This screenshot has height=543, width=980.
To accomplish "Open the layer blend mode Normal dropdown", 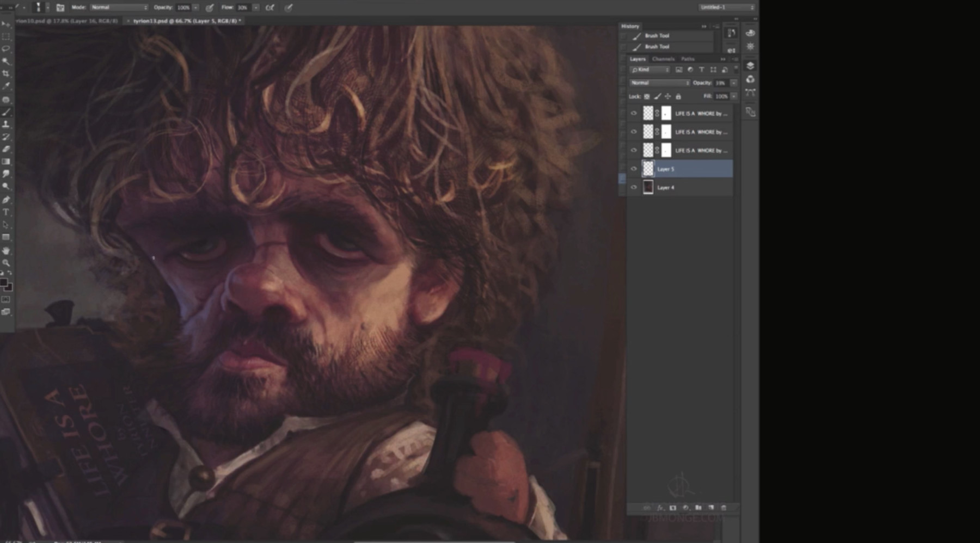I will [x=659, y=83].
